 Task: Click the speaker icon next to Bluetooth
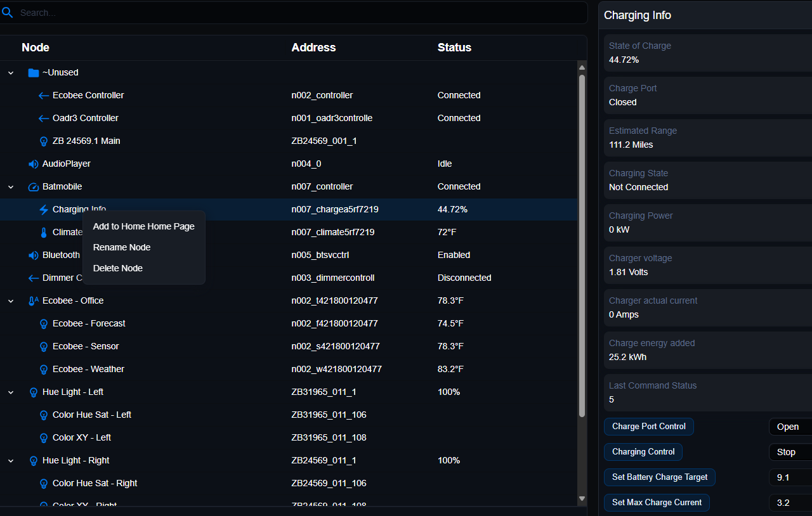pos(33,255)
